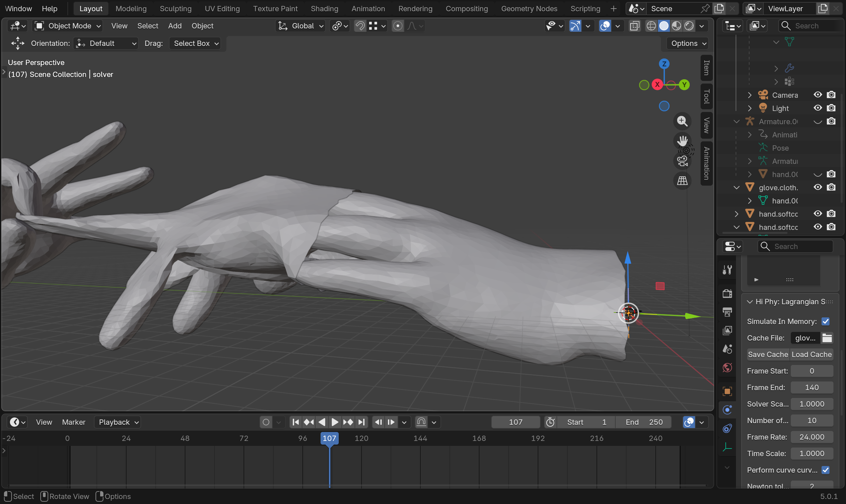Select wireframe viewport shading icon
The width and height of the screenshot is (846, 504).
651,26
